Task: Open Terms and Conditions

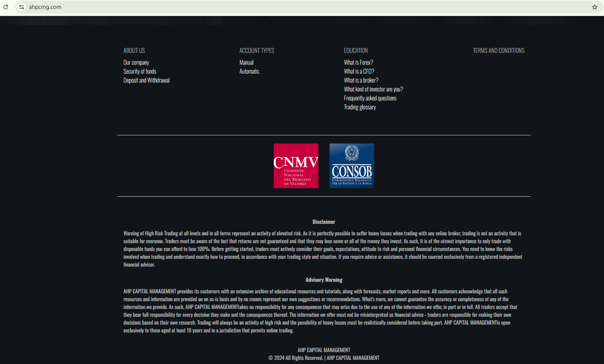Action: tap(499, 51)
